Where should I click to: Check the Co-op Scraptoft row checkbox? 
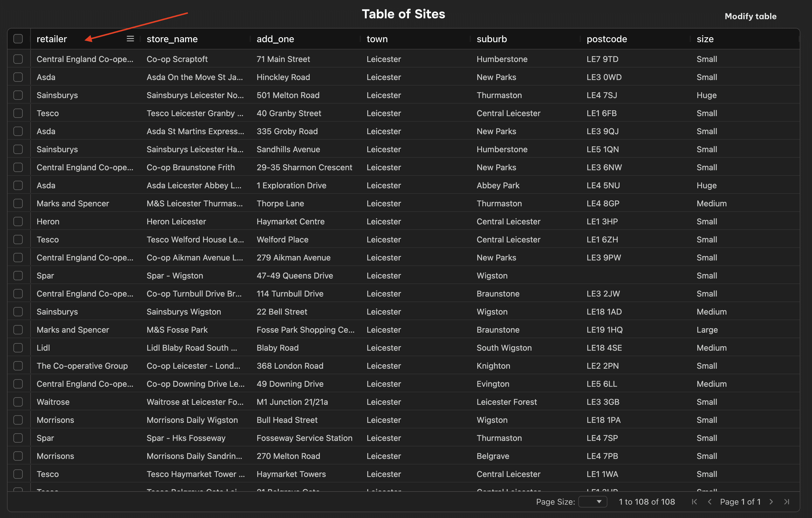18,59
